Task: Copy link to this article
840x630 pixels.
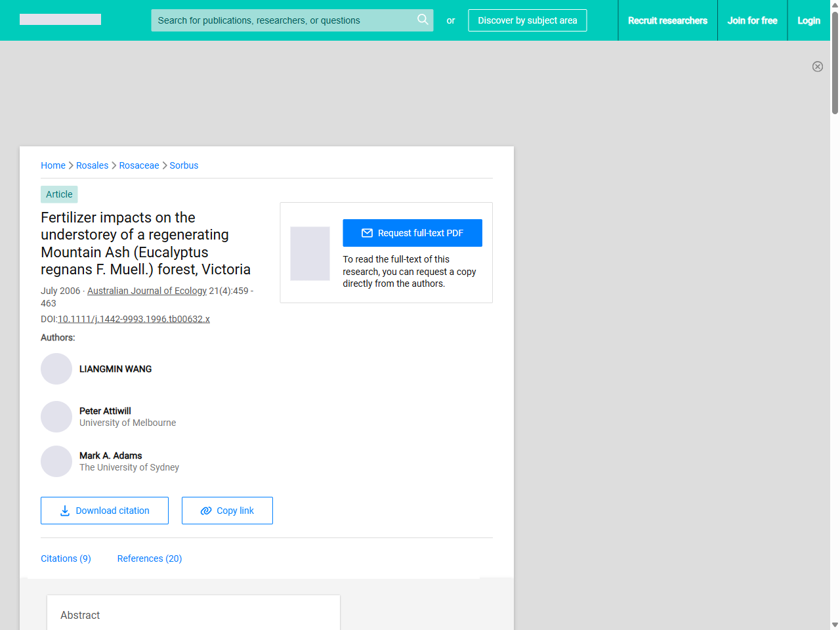Action: [x=227, y=511]
